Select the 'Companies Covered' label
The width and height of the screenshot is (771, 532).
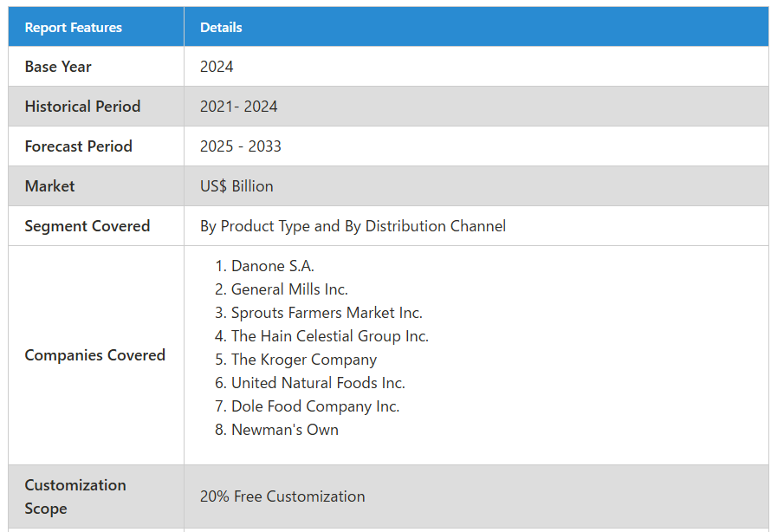pos(95,355)
